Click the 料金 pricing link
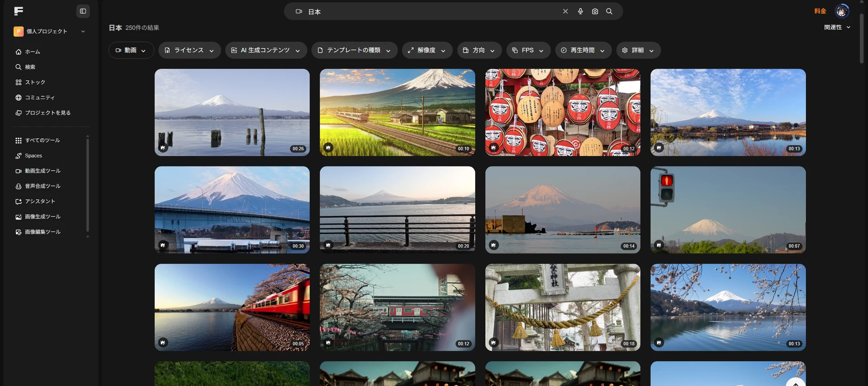Screen dimensions: 868x386 820,11
